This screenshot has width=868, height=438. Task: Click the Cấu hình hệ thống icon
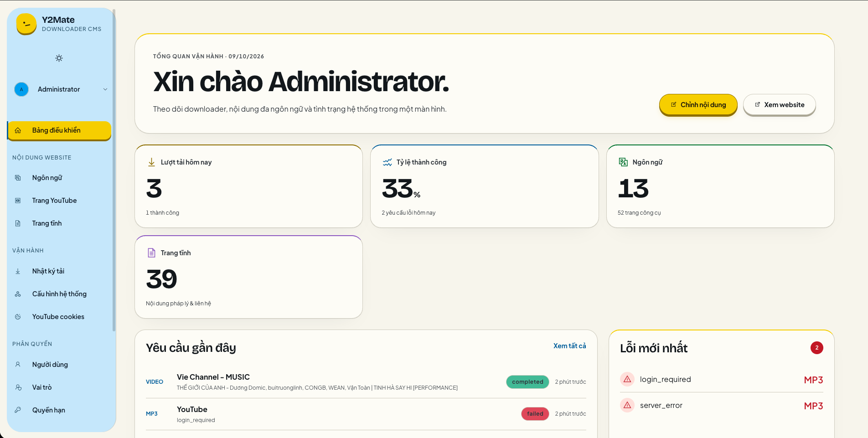point(18,294)
